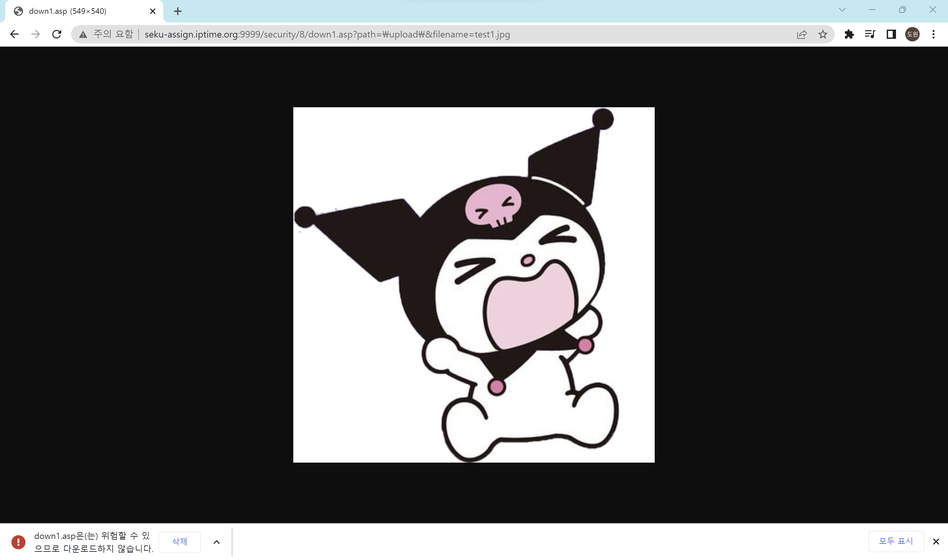
Task: Open the media control icon
Action: point(870,34)
